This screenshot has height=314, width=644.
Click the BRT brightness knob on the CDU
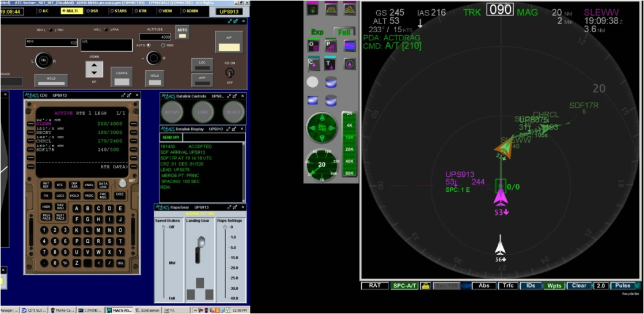[x=122, y=183]
